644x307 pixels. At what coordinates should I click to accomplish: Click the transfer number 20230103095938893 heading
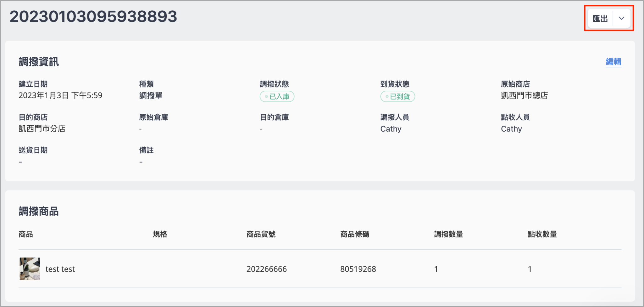click(93, 17)
